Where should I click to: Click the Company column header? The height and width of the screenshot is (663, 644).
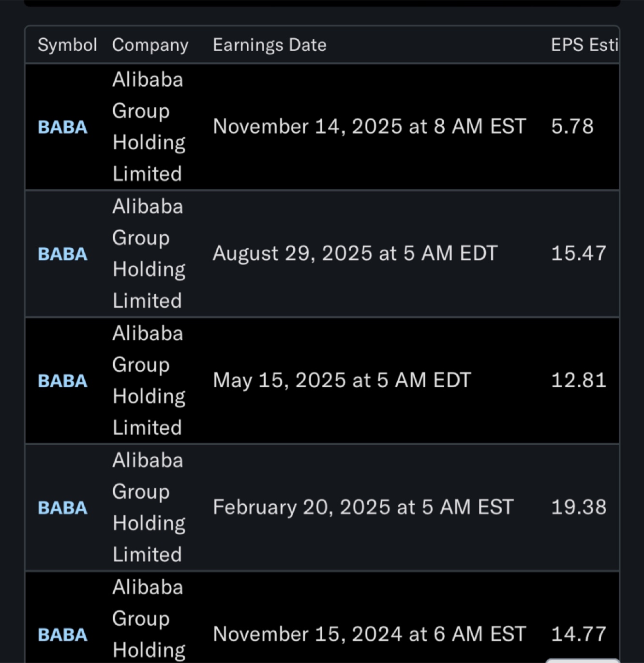[x=150, y=45]
